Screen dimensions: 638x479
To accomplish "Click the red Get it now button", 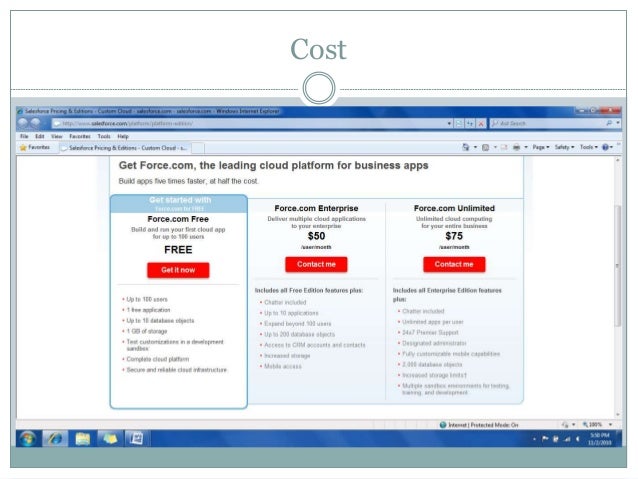I will (178, 270).
